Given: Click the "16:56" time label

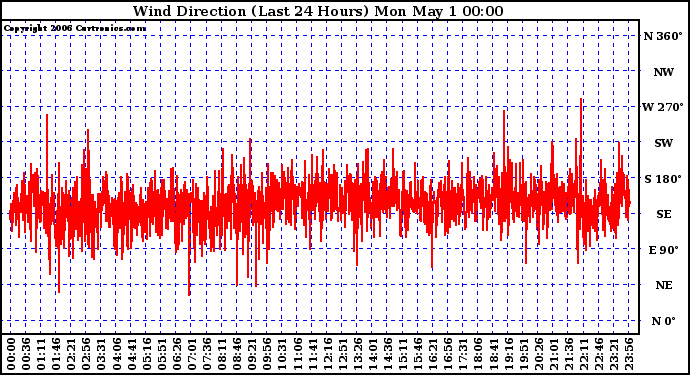Looking at the screenshot, I should 448,354.
